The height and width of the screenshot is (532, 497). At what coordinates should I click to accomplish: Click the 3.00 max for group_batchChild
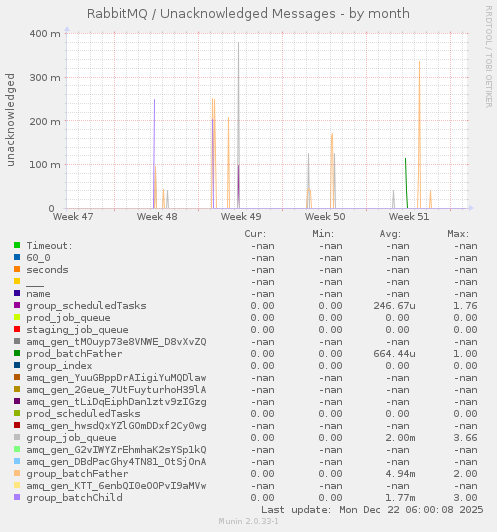[x=465, y=498]
